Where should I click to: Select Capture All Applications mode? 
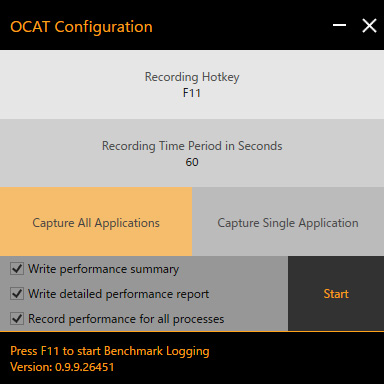point(96,222)
